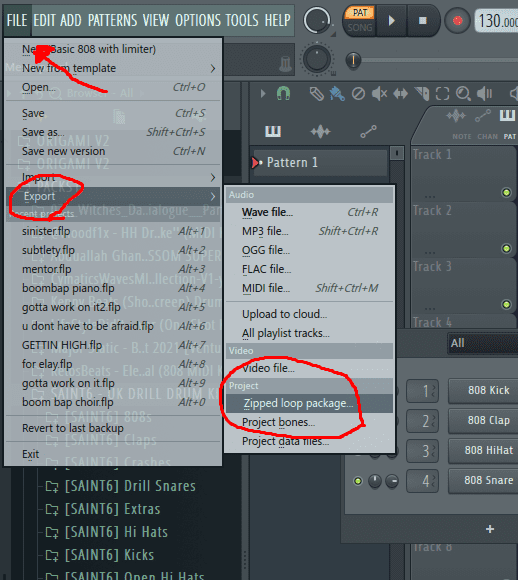Switch to PAT tab

[509, 136]
